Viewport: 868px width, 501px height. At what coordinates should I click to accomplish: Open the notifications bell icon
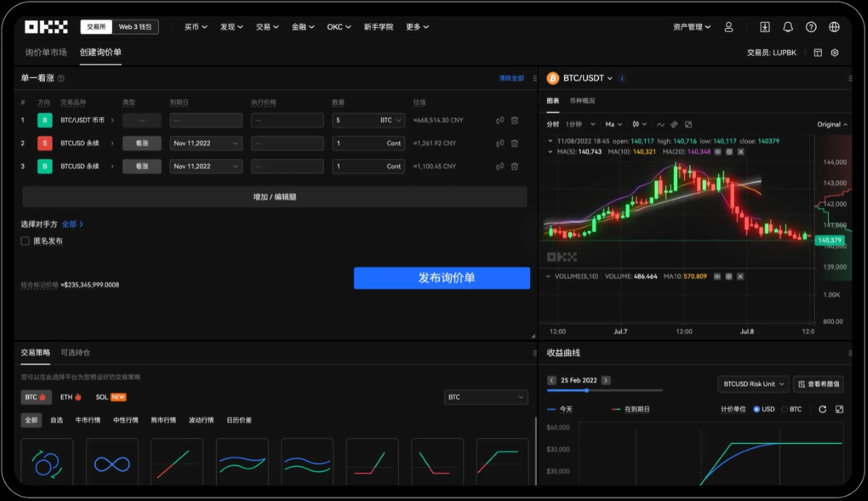[788, 27]
